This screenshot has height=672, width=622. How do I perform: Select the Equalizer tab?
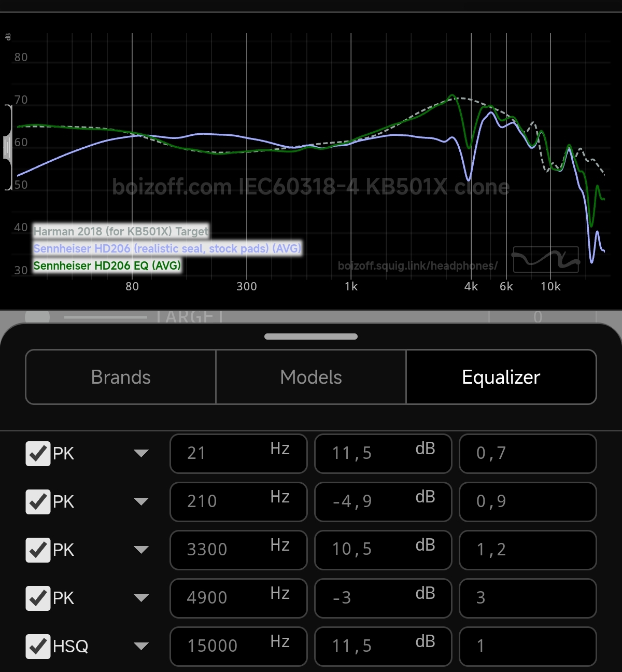[x=501, y=377]
